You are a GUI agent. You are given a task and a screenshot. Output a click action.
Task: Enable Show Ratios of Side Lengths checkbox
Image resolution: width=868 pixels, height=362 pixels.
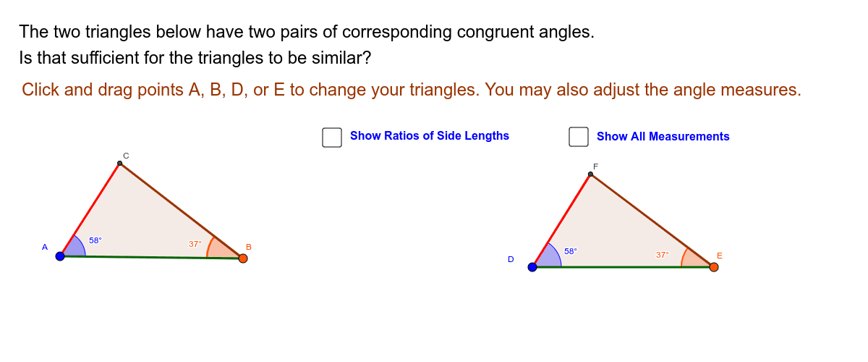pyautogui.click(x=332, y=137)
